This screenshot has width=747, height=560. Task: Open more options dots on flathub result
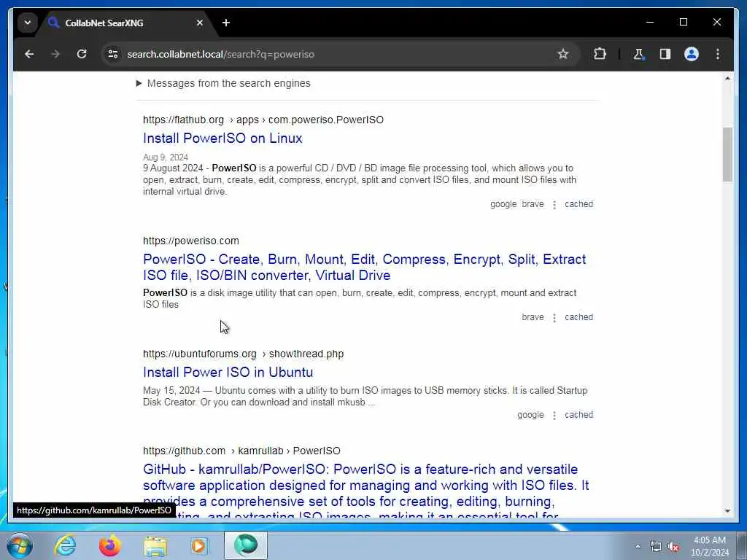(x=554, y=205)
